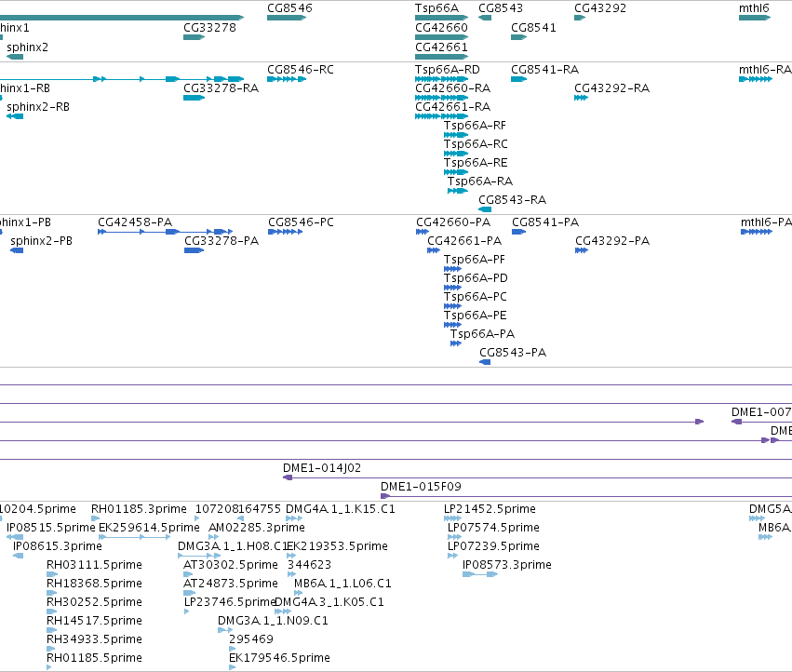Screen dimensions: 792x672
Task: Click EST LP21452.5prime
Action: click(452, 517)
